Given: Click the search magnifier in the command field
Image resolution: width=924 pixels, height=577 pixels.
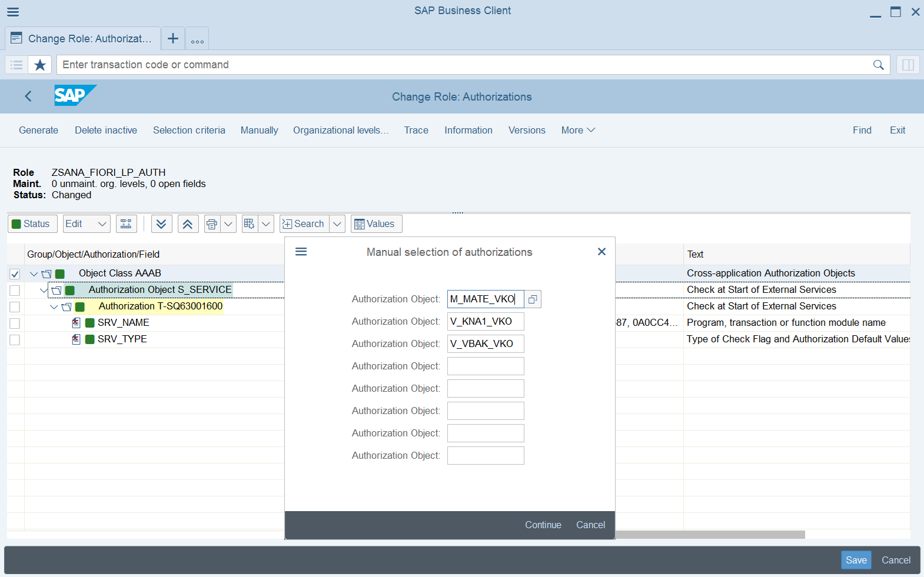Looking at the screenshot, I should click(x=878, y=65).
